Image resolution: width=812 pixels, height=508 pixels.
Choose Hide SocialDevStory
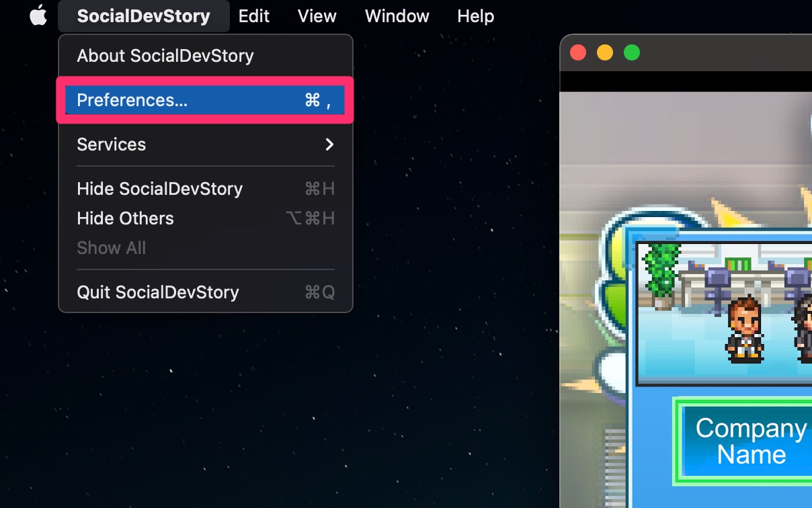[206, 189]
